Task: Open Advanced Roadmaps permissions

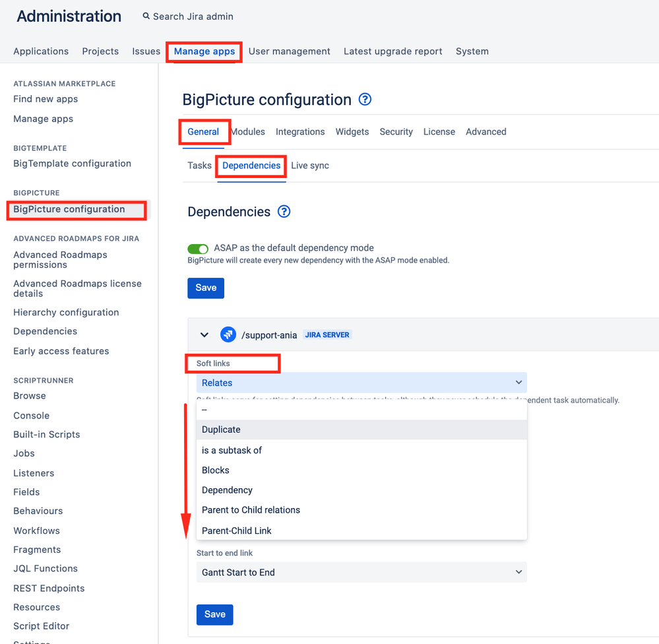Action: (60, 260)
